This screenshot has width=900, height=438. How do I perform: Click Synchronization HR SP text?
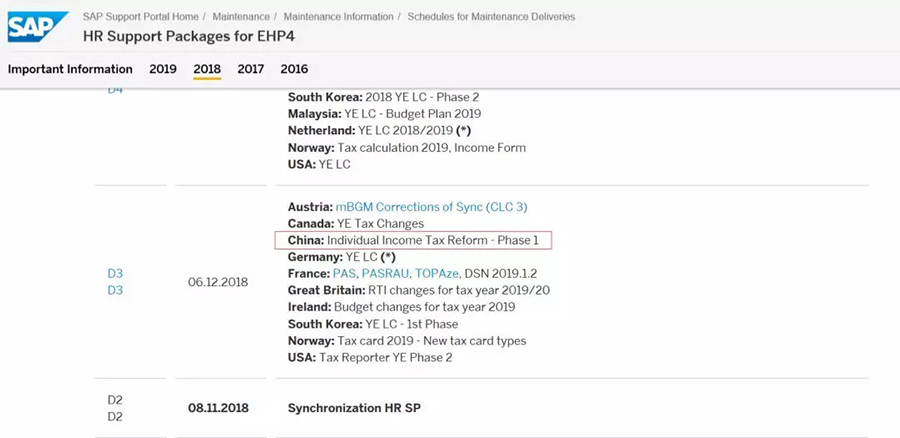[x=354, y=408]
